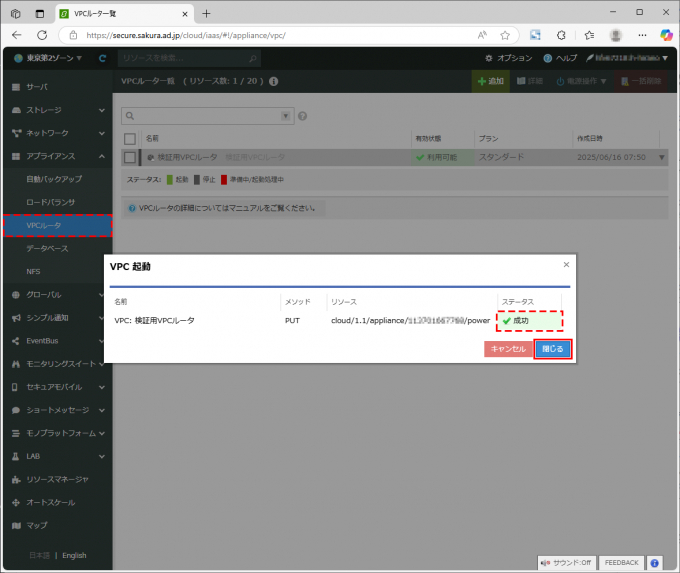The width and height of the screenshot is (680, 573).
Task: Click the グローバル globe icon
Action: pos(16,295)
